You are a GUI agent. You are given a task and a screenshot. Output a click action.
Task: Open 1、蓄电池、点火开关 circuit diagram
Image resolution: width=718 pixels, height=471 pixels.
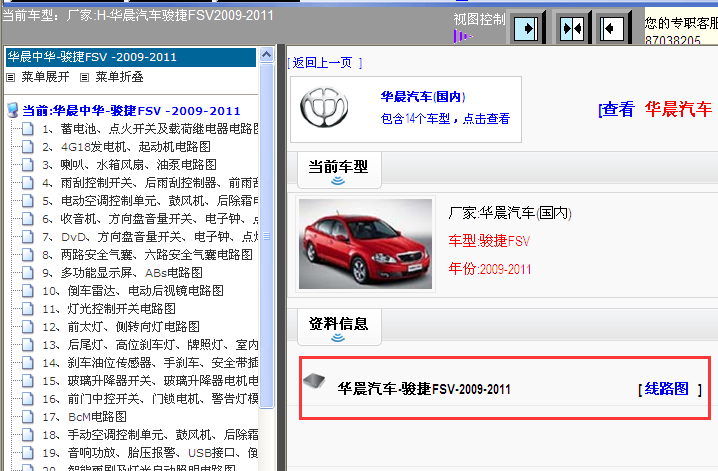150,129
